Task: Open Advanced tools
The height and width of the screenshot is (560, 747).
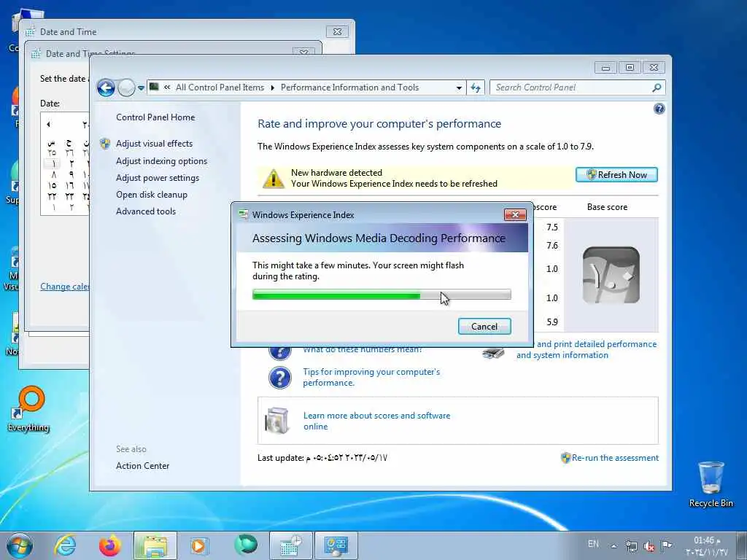Action: (146, 211)
